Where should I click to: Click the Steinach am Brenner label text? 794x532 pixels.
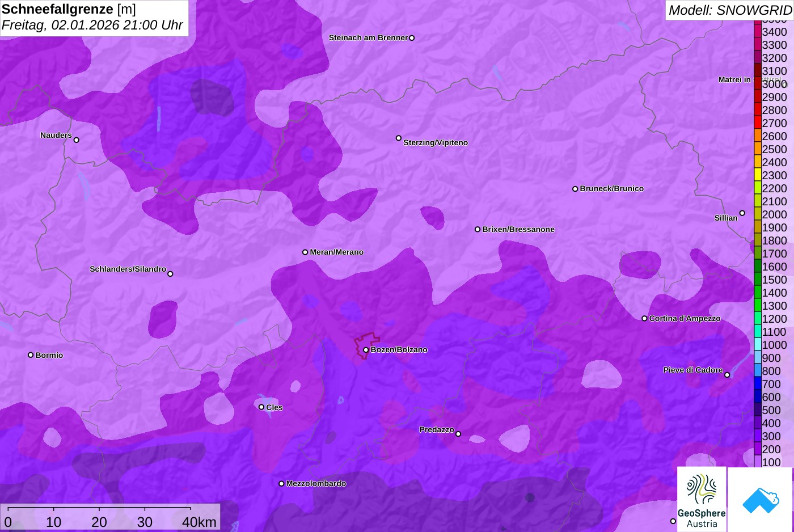coord(368,37)
